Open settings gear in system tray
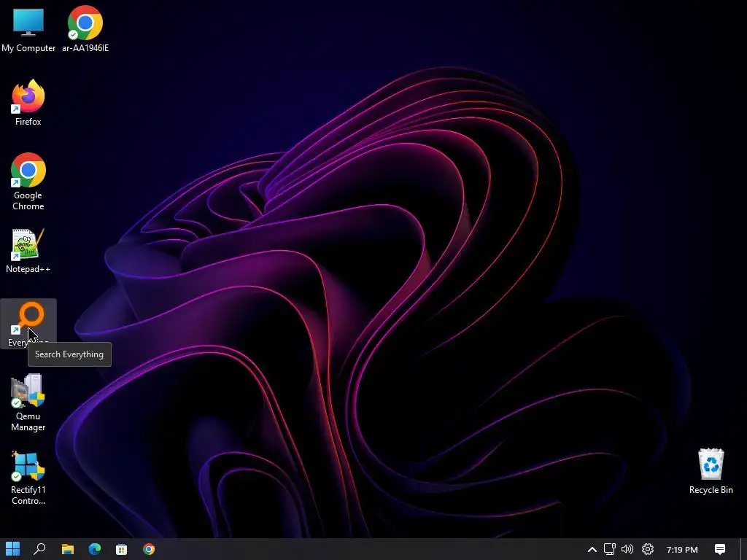747x560 pixels. point(648,550)
